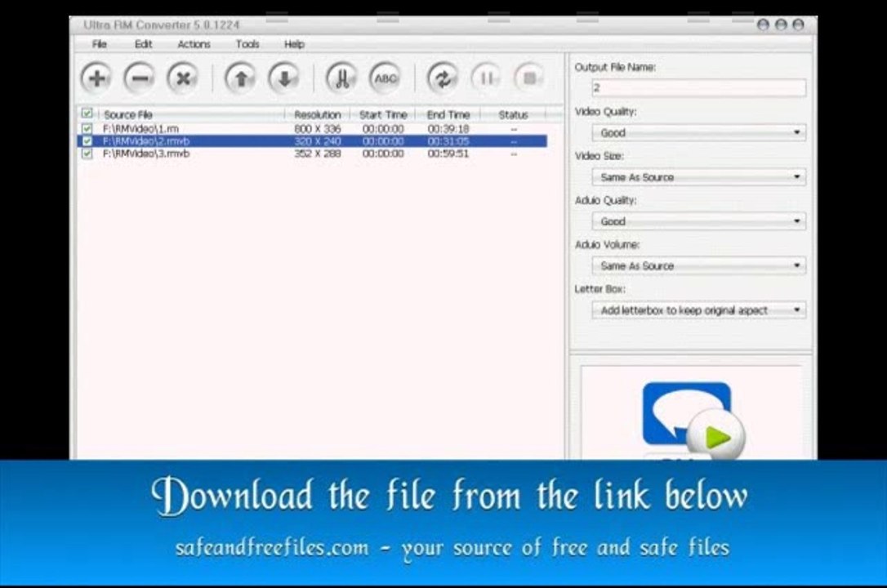Click the Status column header
This screenshot has height=588, width=887.
pyautogui.click(x=513, y=115)
